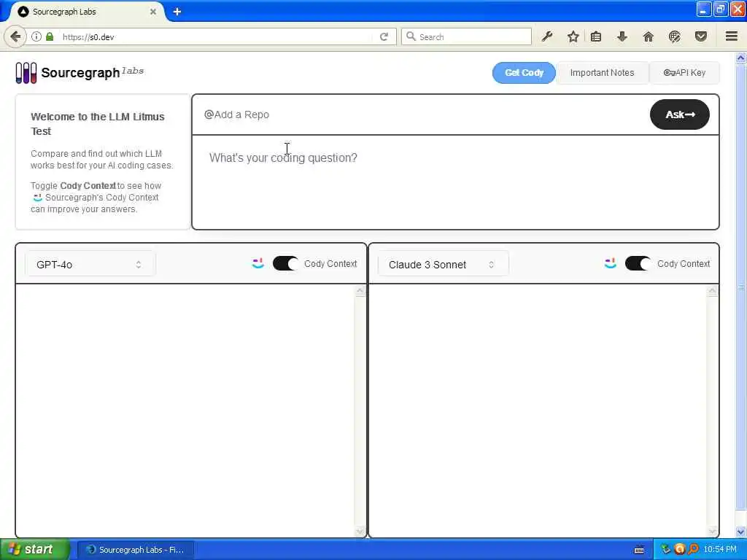Click page scrollbar up arrow
Image resolution: width=747 pixels, height=560 pixels.
[x=741, y=58]
